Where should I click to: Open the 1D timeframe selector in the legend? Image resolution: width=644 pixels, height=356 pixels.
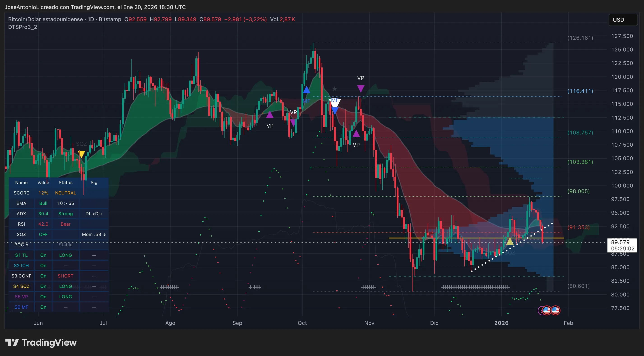pos(91,19)
